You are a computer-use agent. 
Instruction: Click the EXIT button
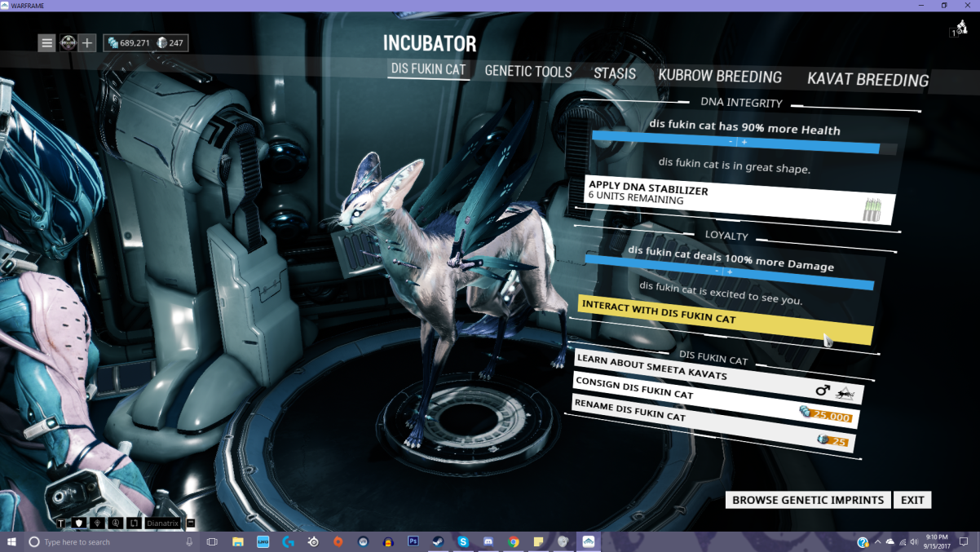pos(912,500)
